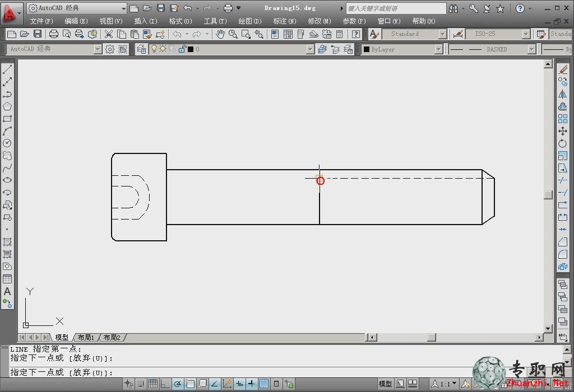Click the Cut scissors icon
This screenshot has width=574, height=392.
(109, 34)
